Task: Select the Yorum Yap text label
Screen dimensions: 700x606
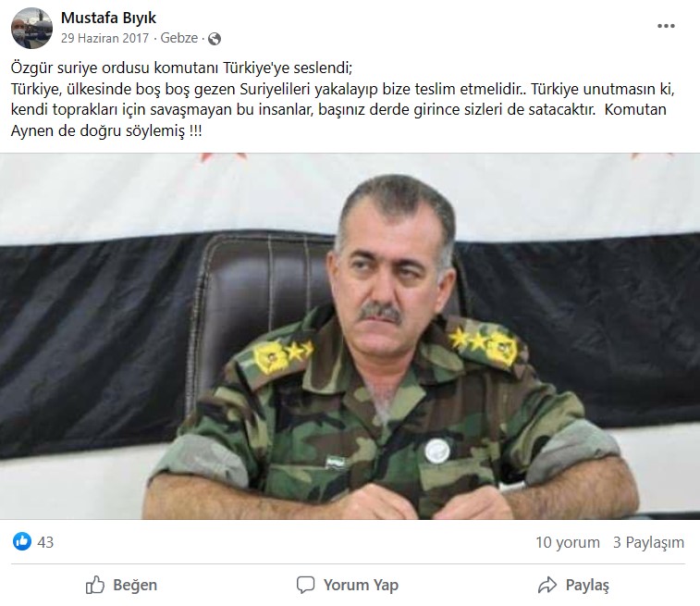Action: 361,585
